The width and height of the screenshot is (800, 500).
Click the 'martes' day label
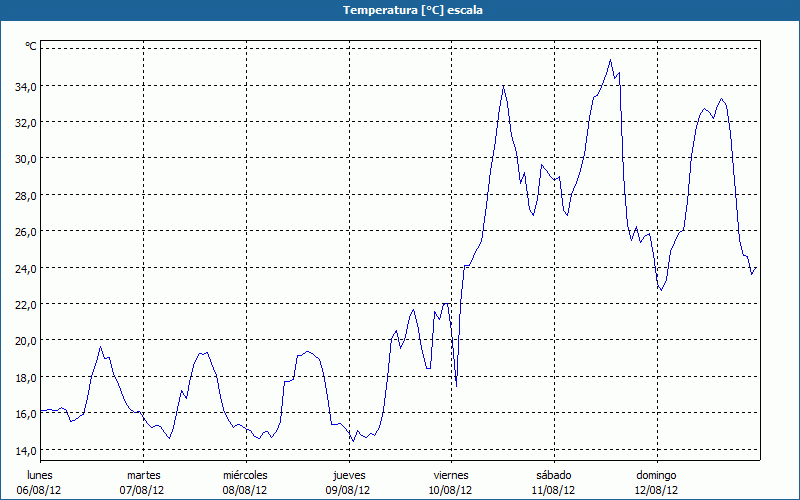pos(143,475)
